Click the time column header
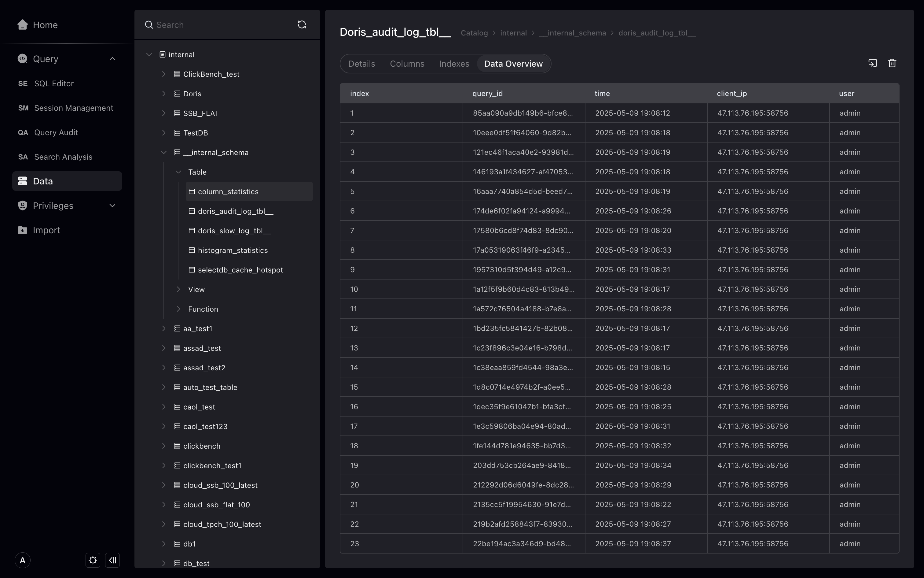Image resolution: width=924 pixels, height=578 pixels. coord(602,94)
